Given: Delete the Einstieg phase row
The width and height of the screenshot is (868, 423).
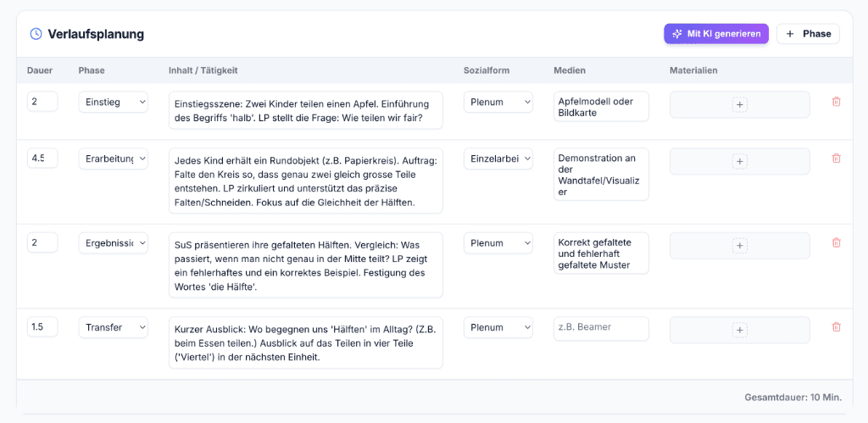Looking at the screenshot, I should tap(837, 102).
